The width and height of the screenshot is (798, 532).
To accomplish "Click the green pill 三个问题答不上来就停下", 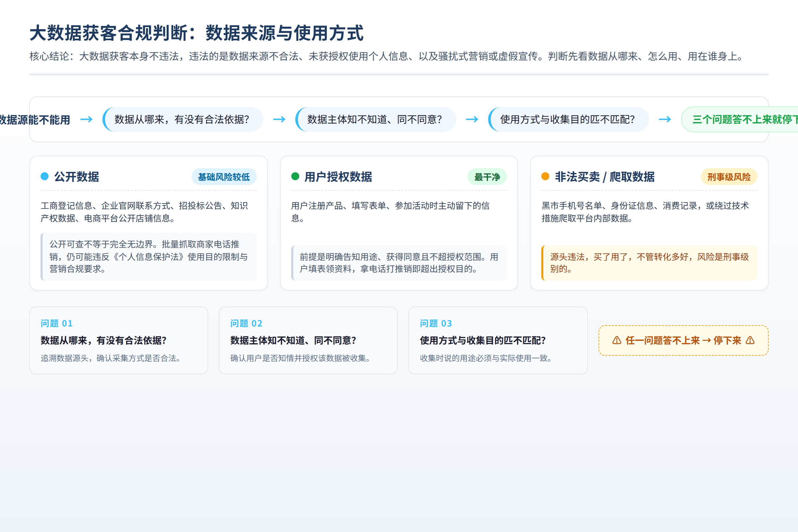I will [x=739, y=119].
